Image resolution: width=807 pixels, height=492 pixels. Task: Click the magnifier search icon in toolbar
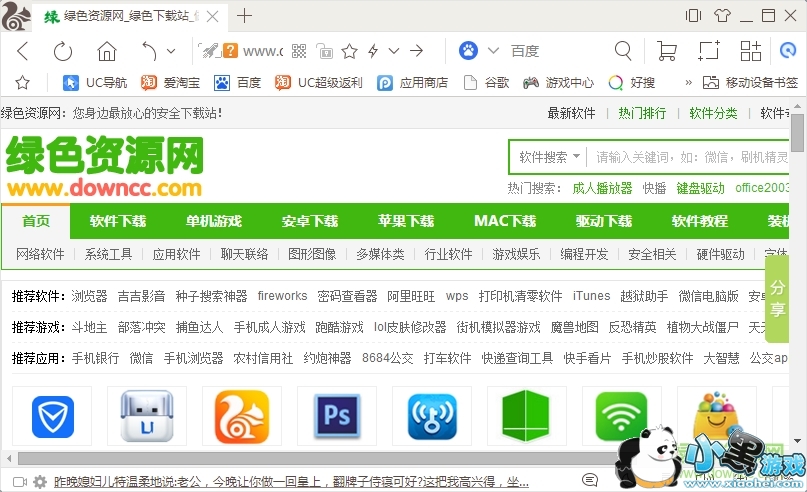[623, 51]
